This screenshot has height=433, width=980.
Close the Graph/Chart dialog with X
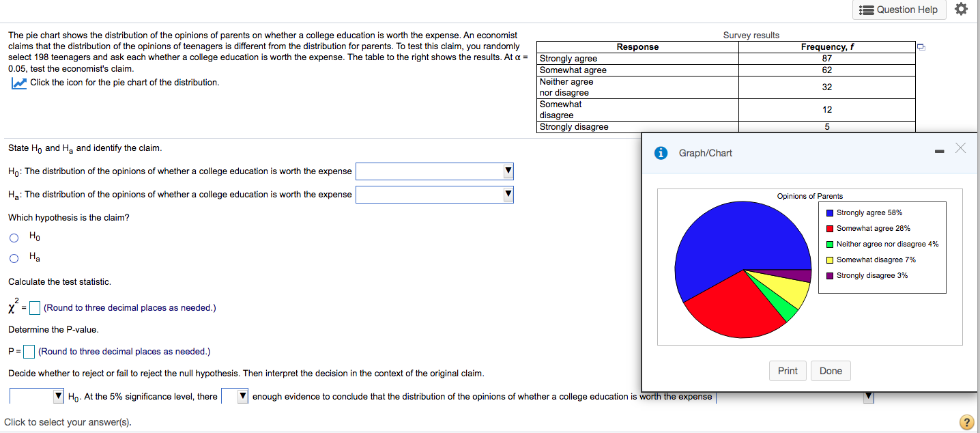[960, 148]
